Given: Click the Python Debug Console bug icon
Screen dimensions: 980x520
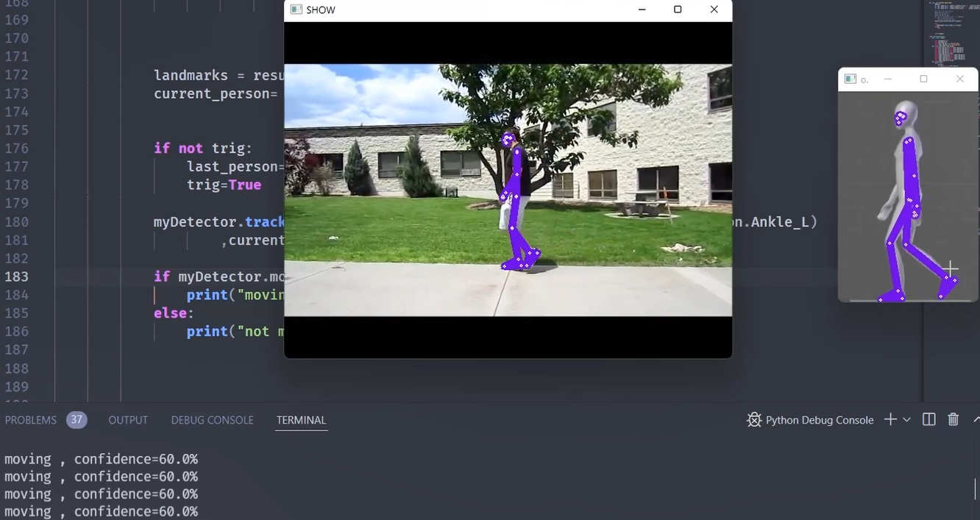Looking at the screenshot, I should point(754,420).
